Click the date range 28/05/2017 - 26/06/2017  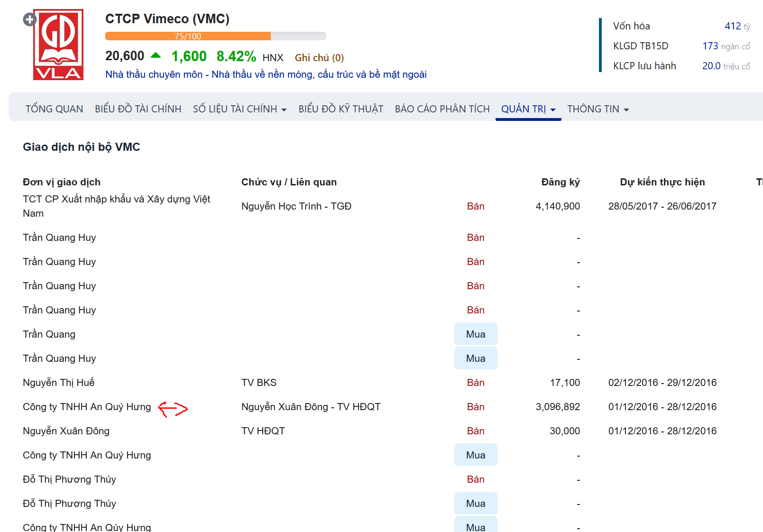point(662,206)
